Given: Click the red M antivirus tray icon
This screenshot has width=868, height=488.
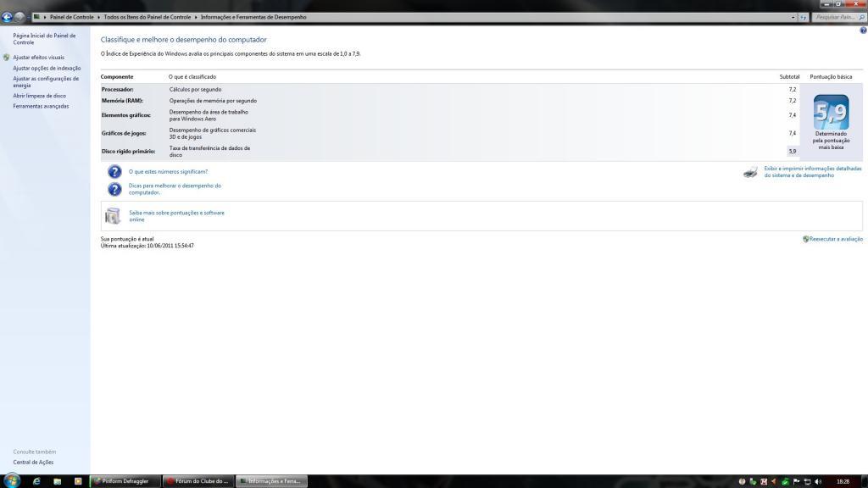Looking at the screenshot, I should click(x=764, y=481).
